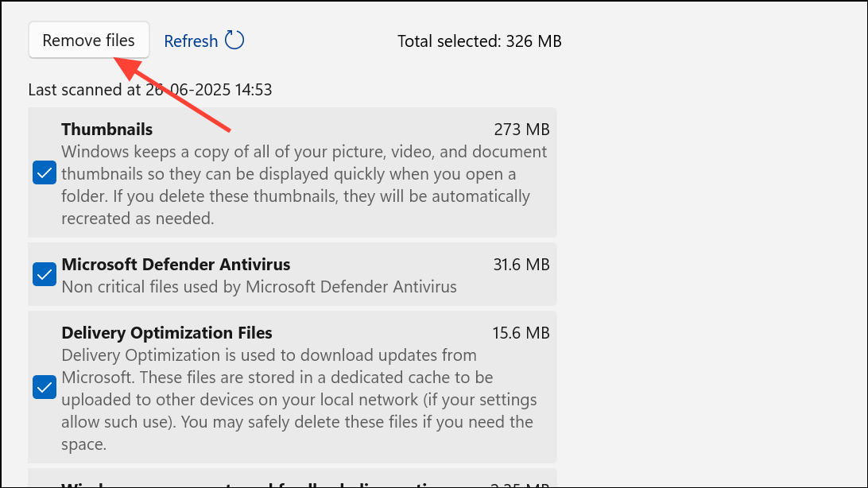Click the partially visible entry at the bottom

tap(293, 478)
